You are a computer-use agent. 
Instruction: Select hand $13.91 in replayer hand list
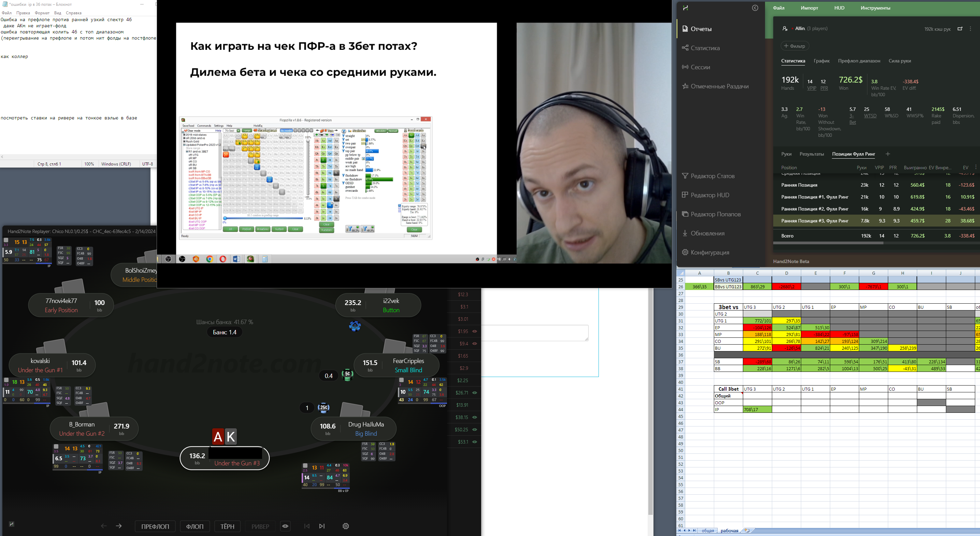(x=462, y=405)
